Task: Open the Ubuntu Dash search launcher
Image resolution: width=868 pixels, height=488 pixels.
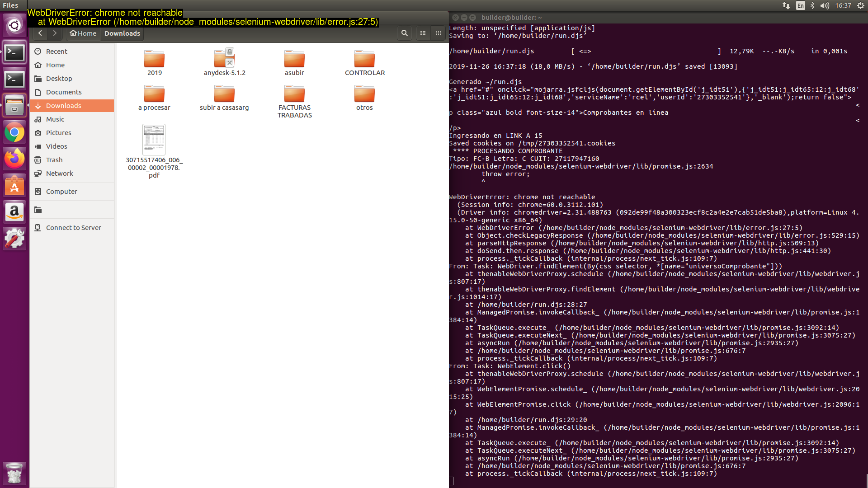Action: [14, 25]
